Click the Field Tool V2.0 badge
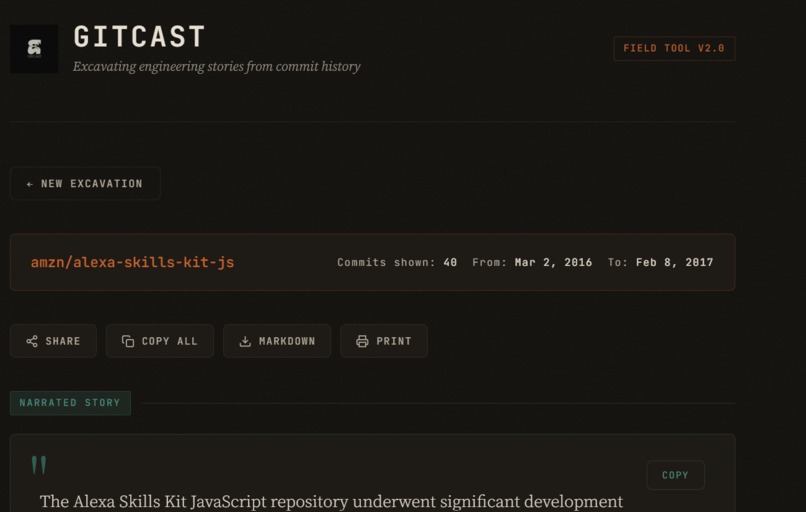This screenshot has height=512, width=806. (674, 48)
